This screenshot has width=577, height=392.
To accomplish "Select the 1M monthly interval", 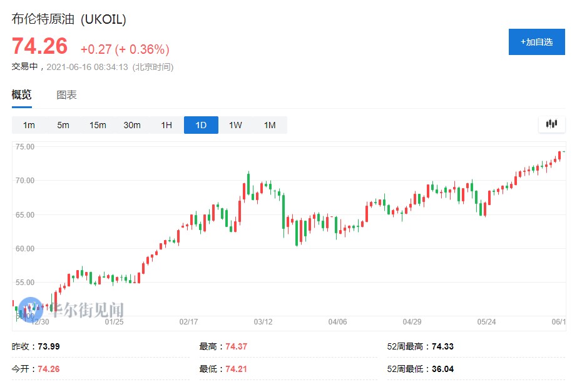I will pyautogui.click(x=270, y=125).
